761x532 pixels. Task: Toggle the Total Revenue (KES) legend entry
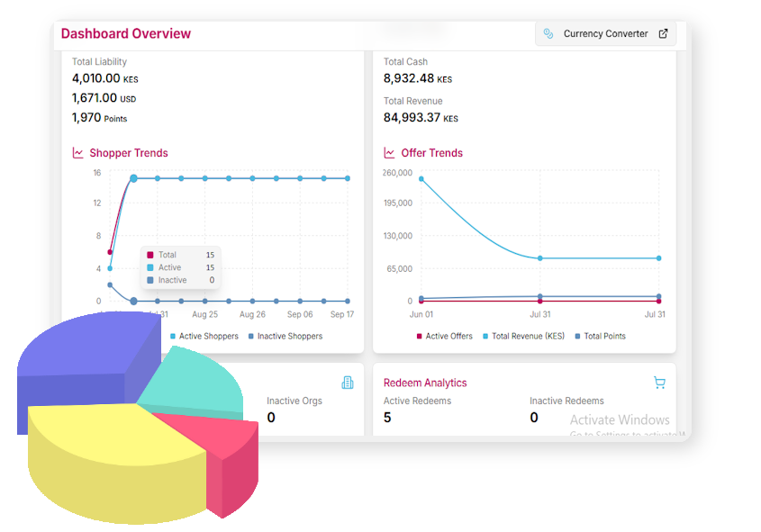[521, 337]
